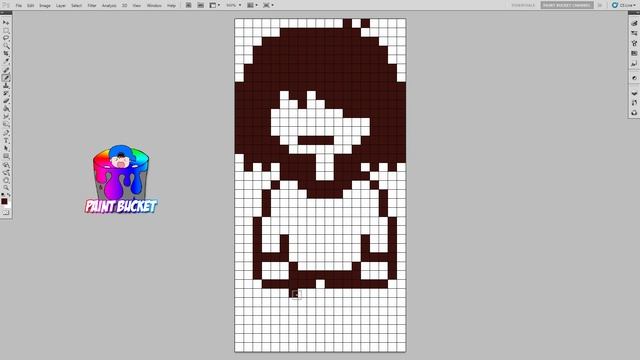Select the Pen tool
Viewport: 640px width, 360px height.
pos(6,133)
